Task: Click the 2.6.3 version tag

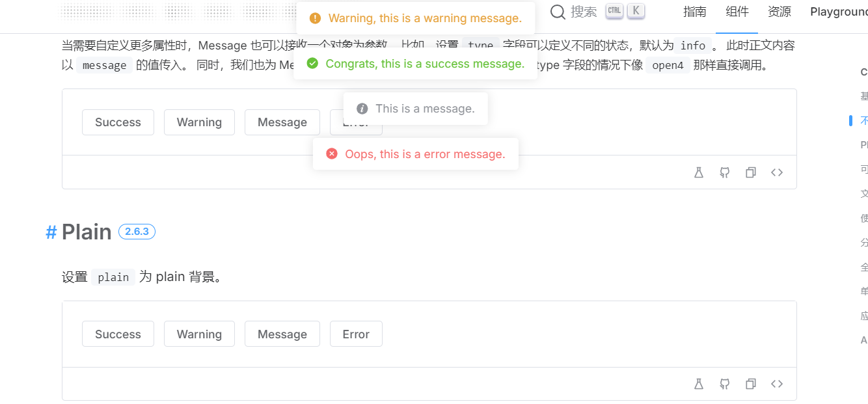Action: point(137,232)
